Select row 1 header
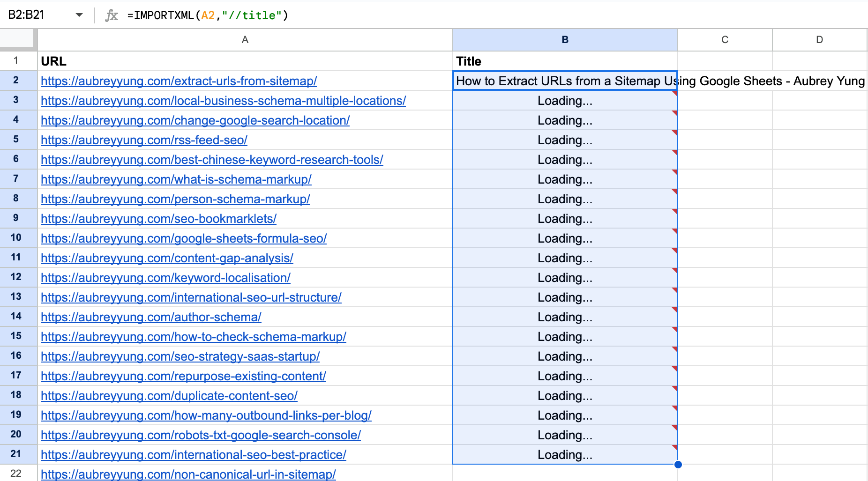The image size is (868, 481). click(16, 61)
